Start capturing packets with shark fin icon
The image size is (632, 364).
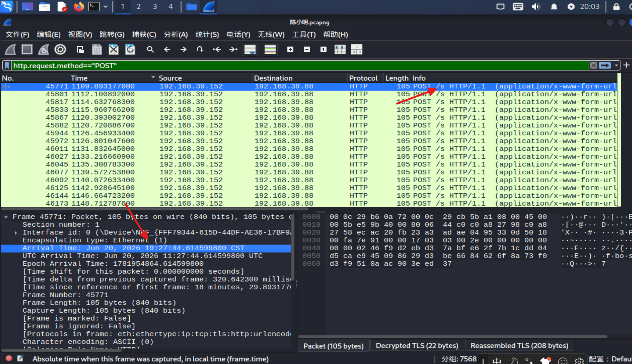pos(10,49)
